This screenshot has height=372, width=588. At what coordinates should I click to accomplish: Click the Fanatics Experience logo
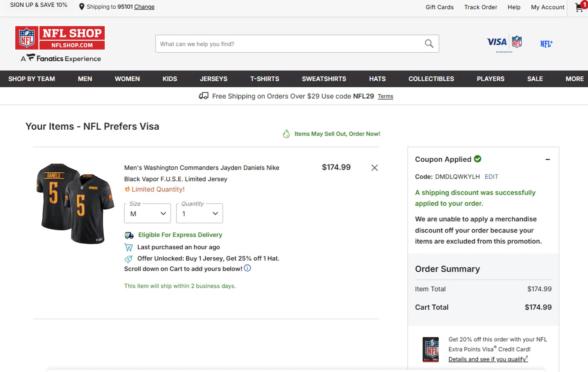click(x=61, y=58)
